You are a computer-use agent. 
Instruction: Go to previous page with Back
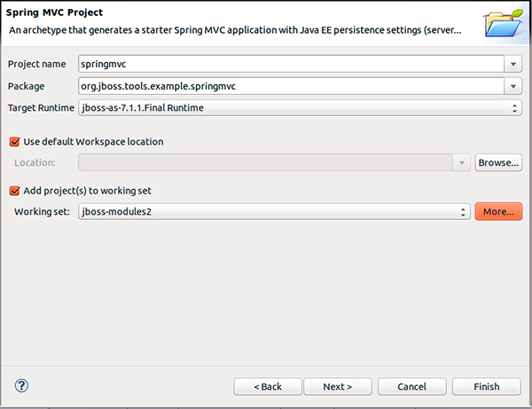click(268, 387)
